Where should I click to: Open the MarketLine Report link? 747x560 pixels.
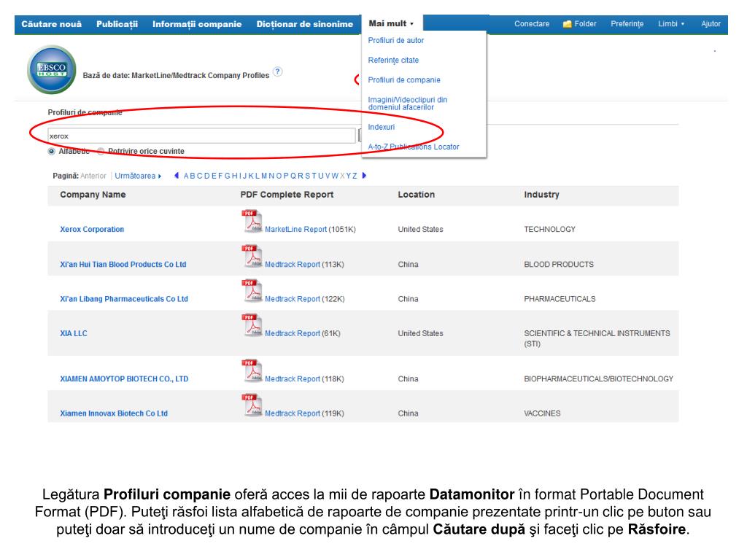(296, 229)
